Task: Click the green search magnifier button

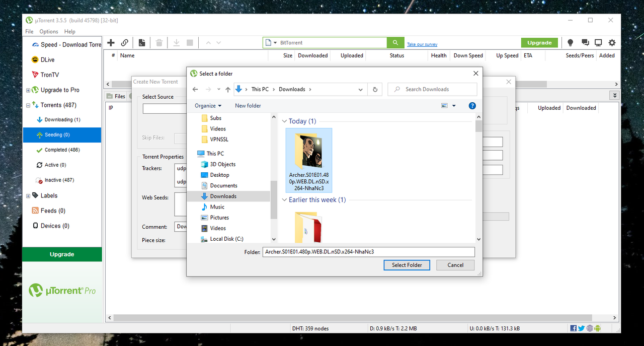Action: [x=395, y=43]
